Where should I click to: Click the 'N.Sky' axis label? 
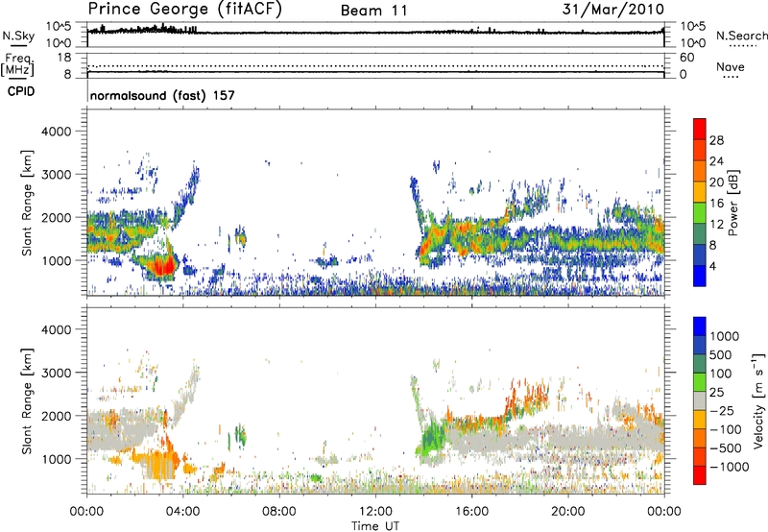pos(18,36)
